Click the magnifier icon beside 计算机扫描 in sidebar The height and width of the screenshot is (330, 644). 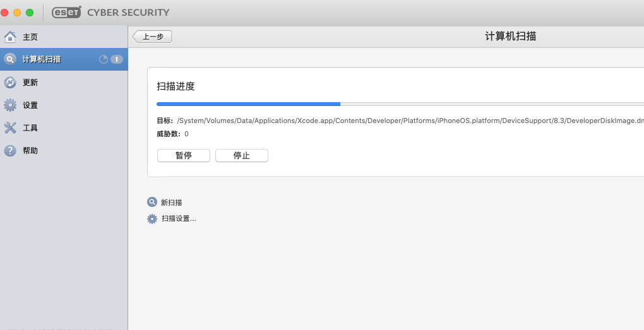coord(10,59)
